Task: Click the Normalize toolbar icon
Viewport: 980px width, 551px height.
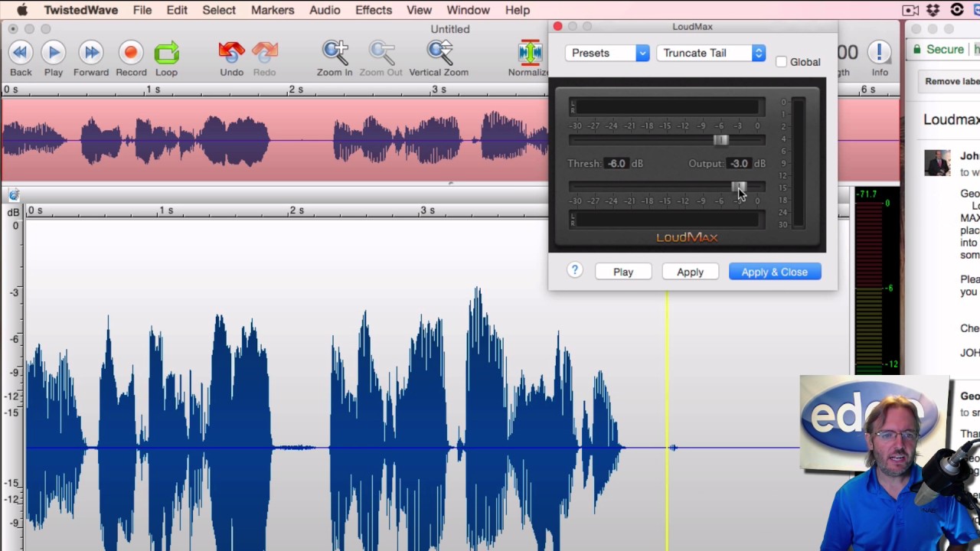Action: (x=530, y=52)
